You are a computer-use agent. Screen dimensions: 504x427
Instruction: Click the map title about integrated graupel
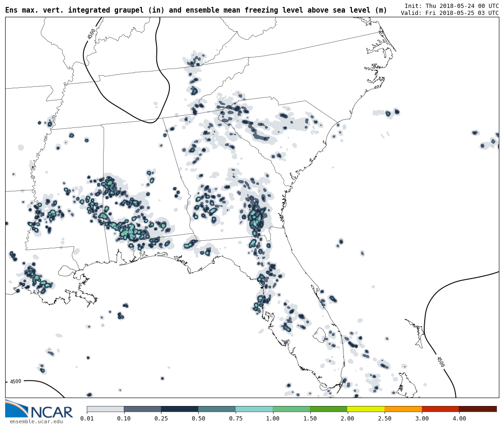[196, 10]
